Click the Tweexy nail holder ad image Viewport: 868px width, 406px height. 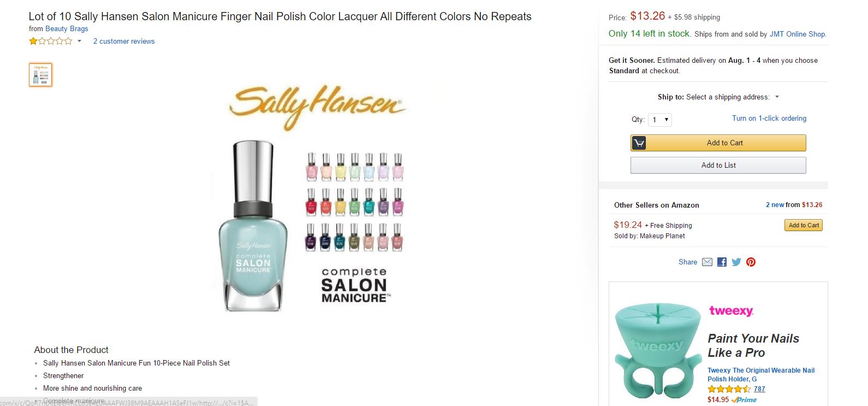pyautogui.click(x=658, y=350)
